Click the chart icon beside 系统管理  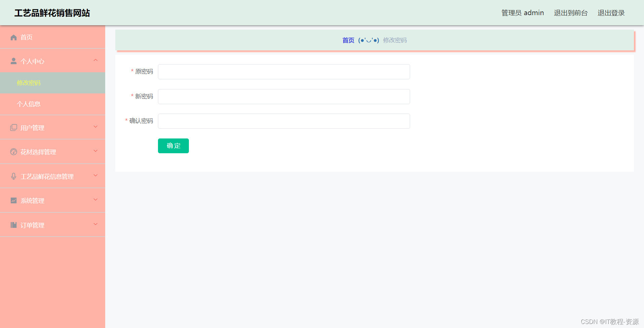[x=13, y=200]
